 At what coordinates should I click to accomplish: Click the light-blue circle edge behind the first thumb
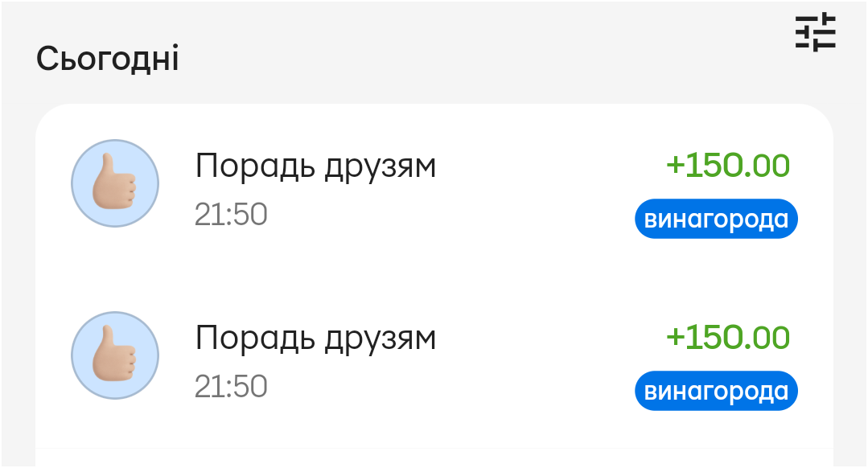pyautogui.click(x=80, y=161)
